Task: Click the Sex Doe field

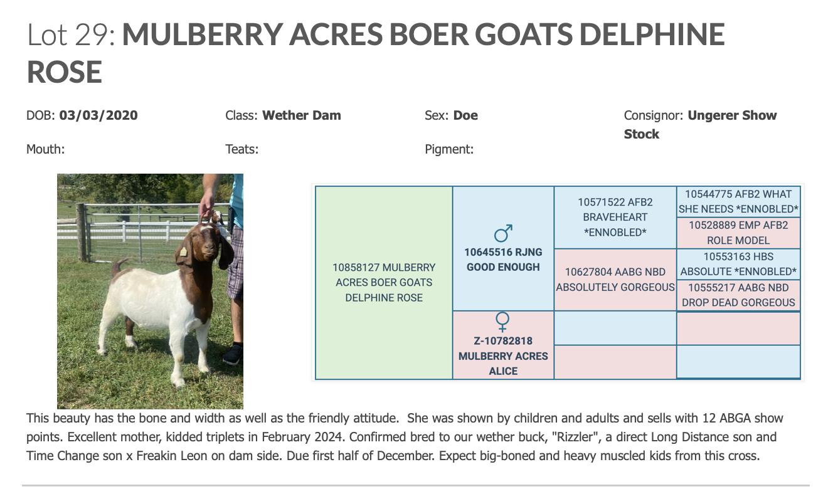Action: [451, 115]
